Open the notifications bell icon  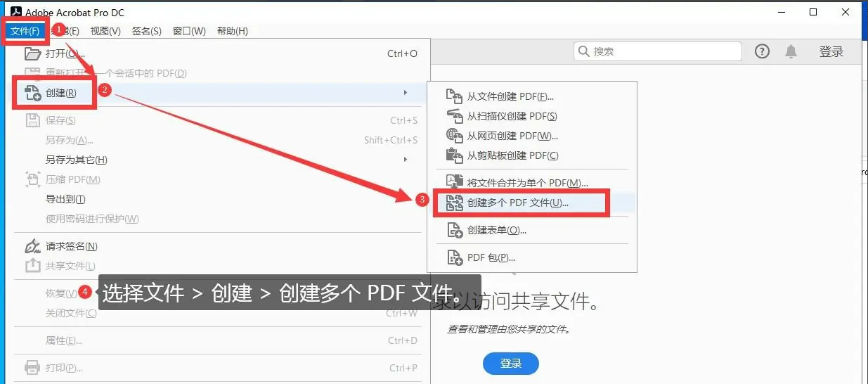(791, 51)
